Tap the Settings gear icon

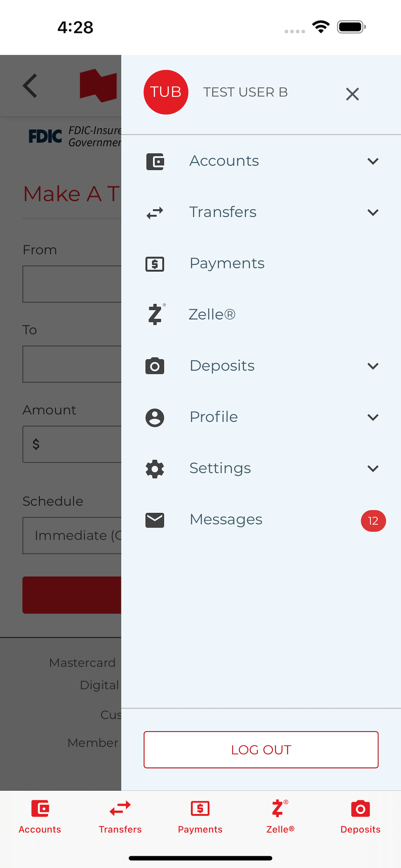click(155, 469)
